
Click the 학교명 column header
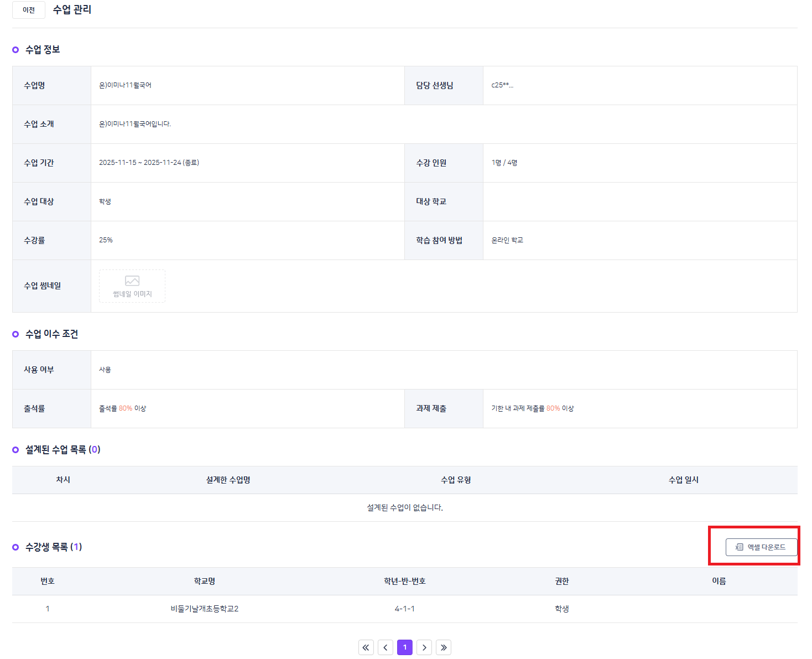[x=205, y=581]
